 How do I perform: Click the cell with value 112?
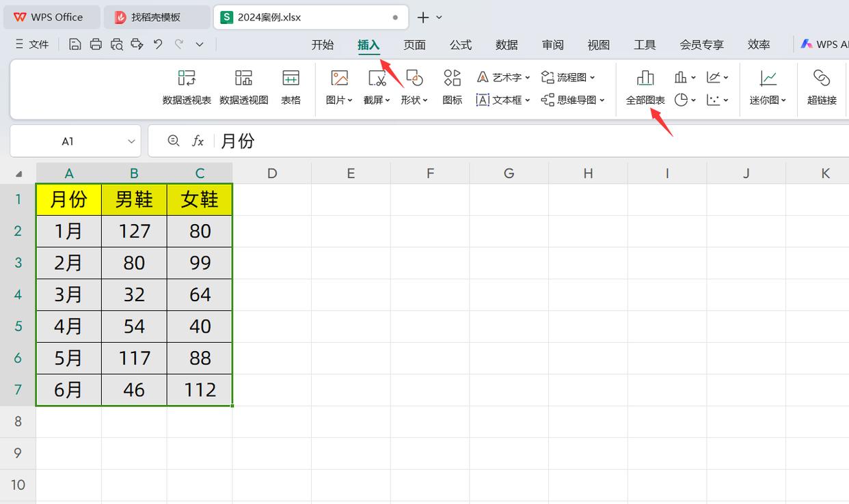[x=200, y=390]
